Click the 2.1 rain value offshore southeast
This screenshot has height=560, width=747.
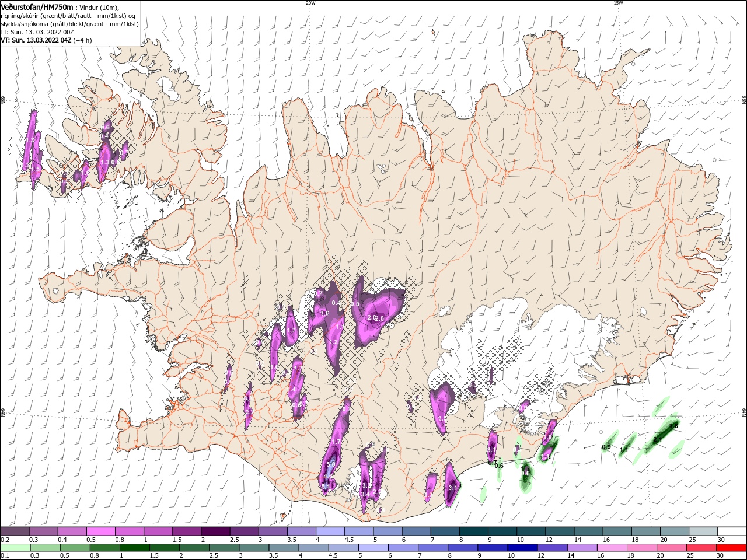(x=658, y=440)
